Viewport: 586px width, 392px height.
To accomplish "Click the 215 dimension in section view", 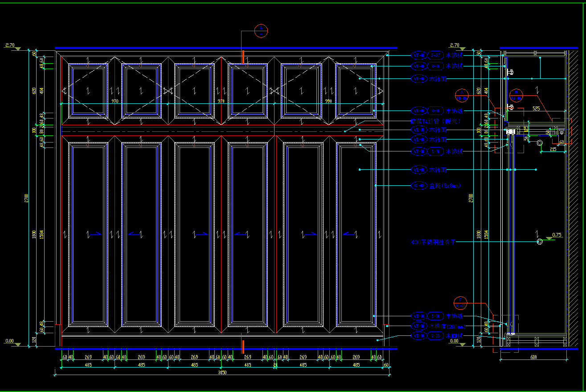I will (553, 150).
